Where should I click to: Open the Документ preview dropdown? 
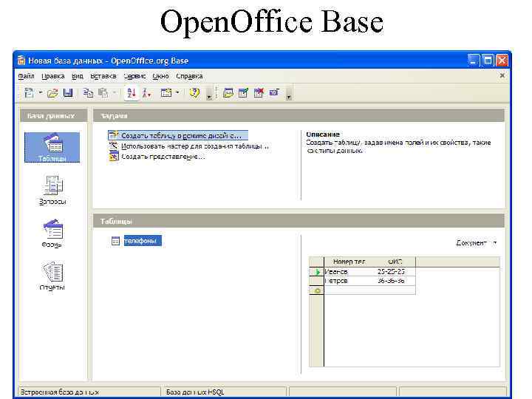(x=477, y=243)
